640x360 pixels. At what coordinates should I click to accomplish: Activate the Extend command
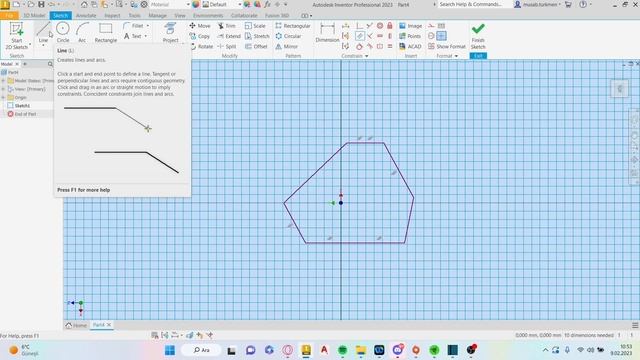(229, 36)
